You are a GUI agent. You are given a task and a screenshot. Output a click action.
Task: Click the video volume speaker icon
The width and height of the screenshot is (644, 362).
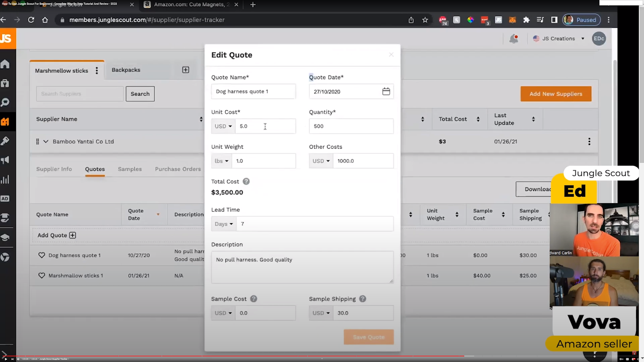click(x=18, y=359)
